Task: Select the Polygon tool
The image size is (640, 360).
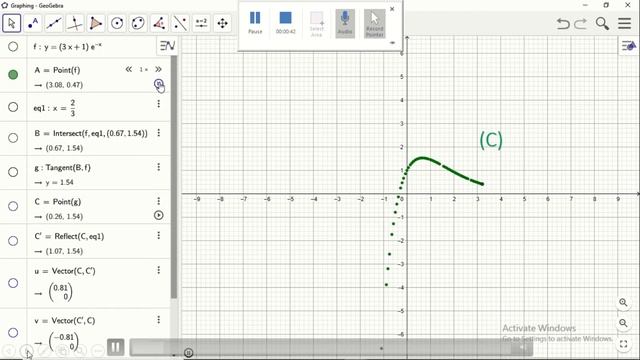Action: pos(96,23)
